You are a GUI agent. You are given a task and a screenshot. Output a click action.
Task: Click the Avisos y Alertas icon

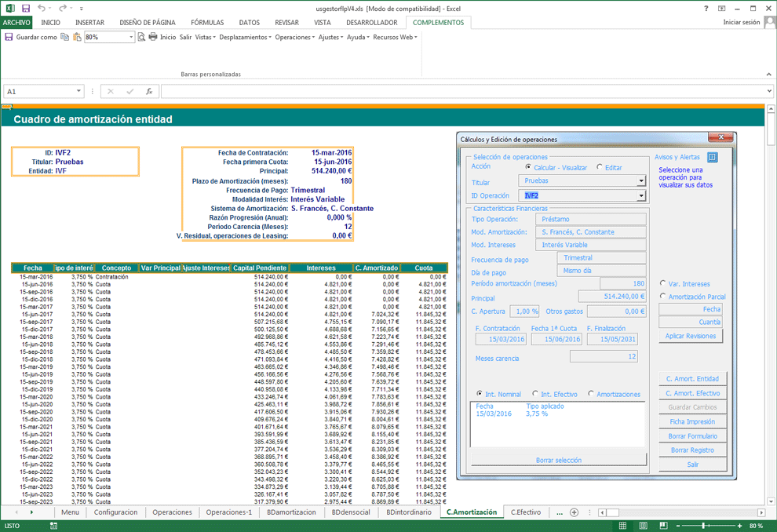pos(712,157)
